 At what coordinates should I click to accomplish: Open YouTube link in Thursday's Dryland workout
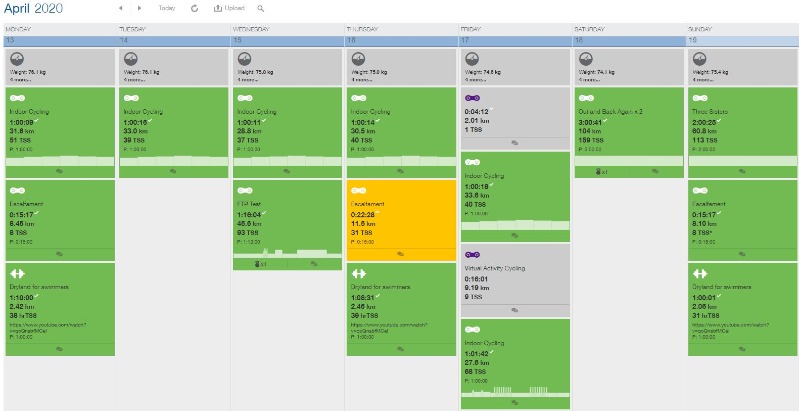[389, 327]
